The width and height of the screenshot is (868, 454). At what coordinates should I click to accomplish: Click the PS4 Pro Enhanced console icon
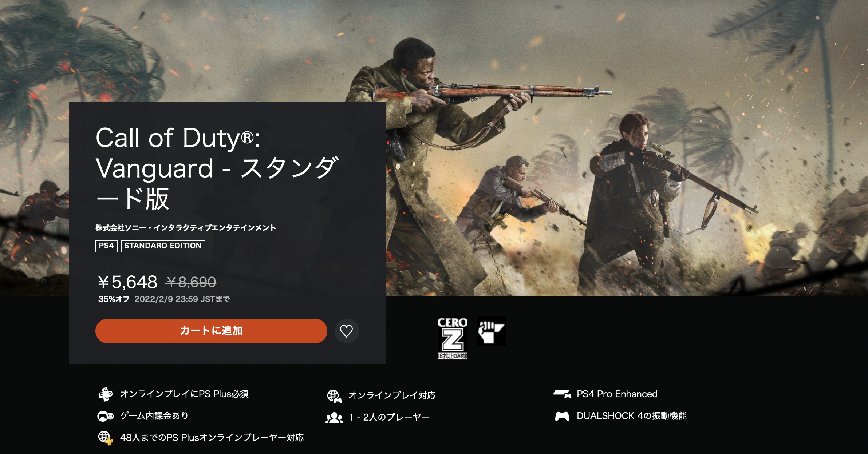click(562, 394)
